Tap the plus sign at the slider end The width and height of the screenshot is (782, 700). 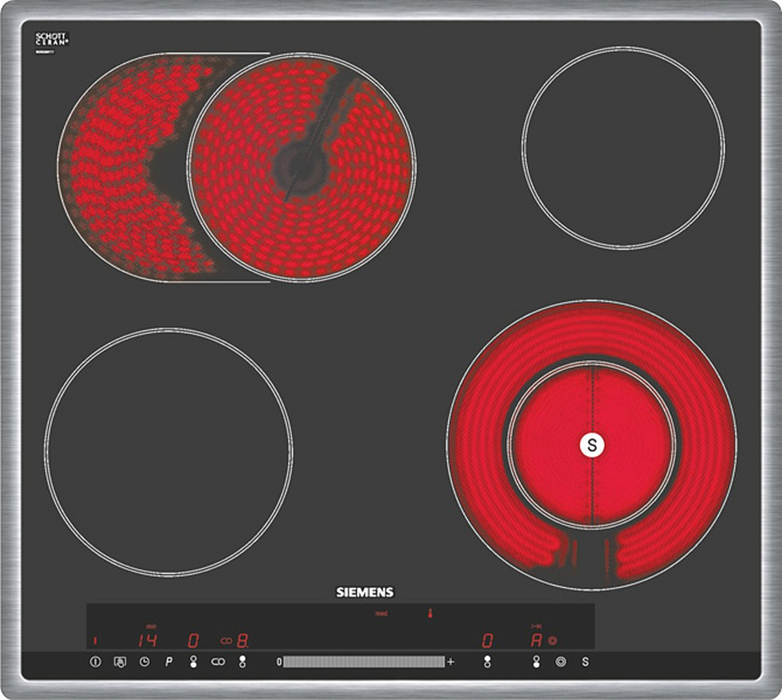(x=450, y=662)
